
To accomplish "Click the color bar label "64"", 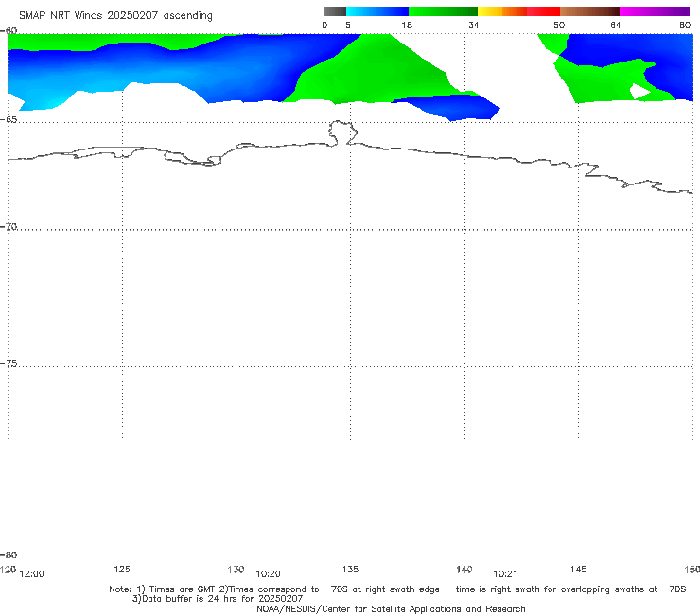I will 616,25.
